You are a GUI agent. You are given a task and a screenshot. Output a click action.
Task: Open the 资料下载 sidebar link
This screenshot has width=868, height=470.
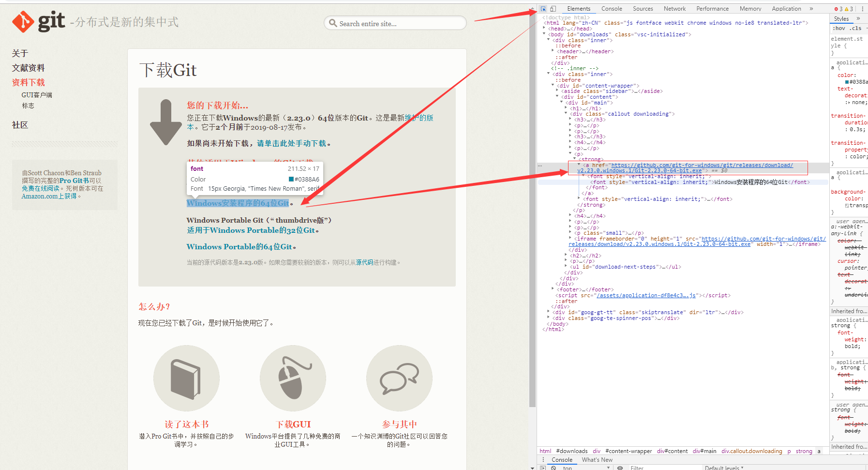point(28,82)
